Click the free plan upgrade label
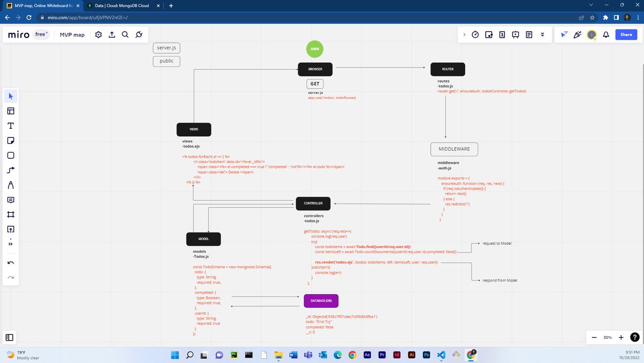This screenshot has width=644, height=363. (x=41, y=34)
